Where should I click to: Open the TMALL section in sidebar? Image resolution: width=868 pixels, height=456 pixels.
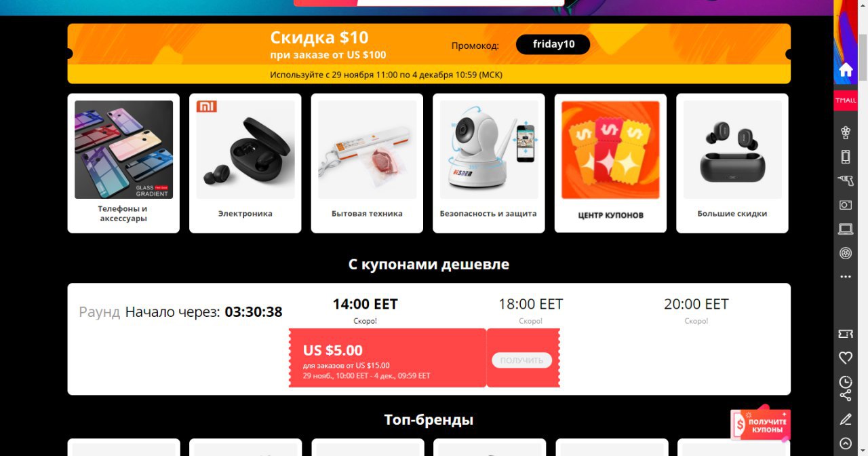click(846, 100)
